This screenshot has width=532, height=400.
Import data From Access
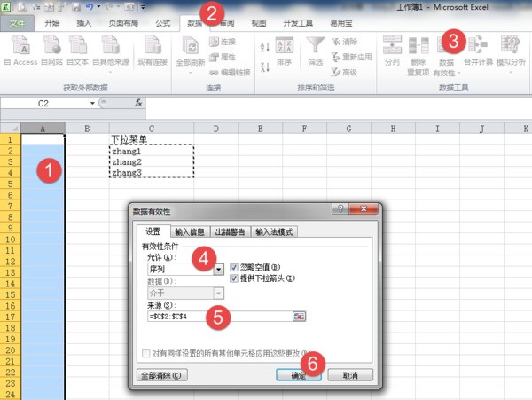click(x=21, y=51)
